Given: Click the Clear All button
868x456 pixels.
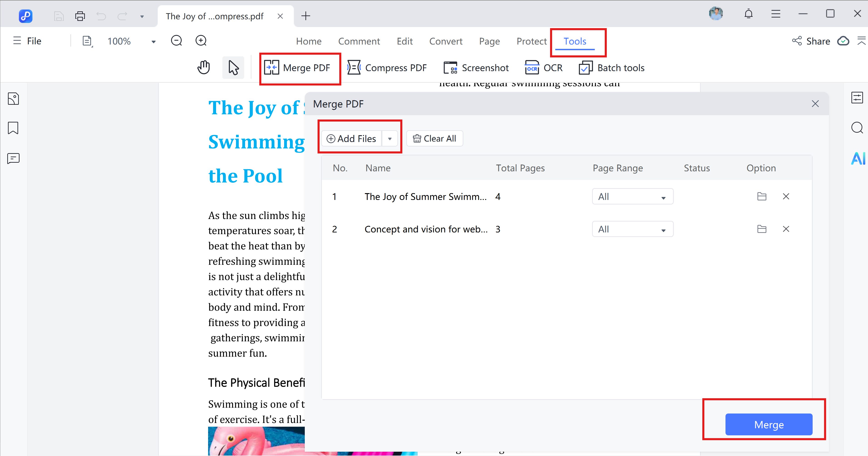Looking at the screenshot, I should pos(434,139).
